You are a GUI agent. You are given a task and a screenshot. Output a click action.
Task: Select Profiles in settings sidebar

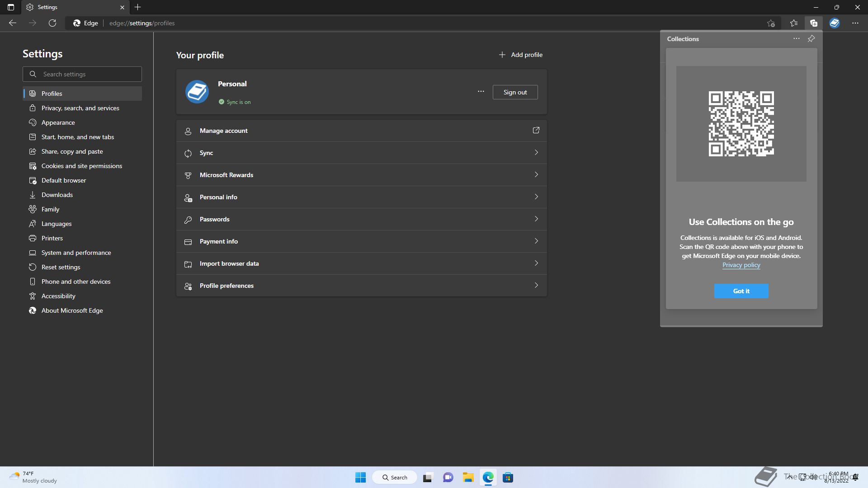(x=82, y=94)
